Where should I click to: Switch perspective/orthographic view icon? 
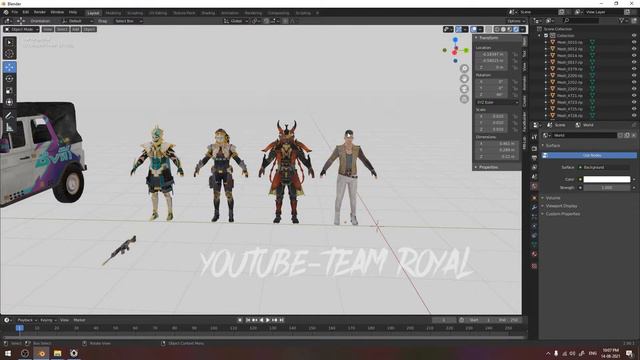[x=464, y=99]
